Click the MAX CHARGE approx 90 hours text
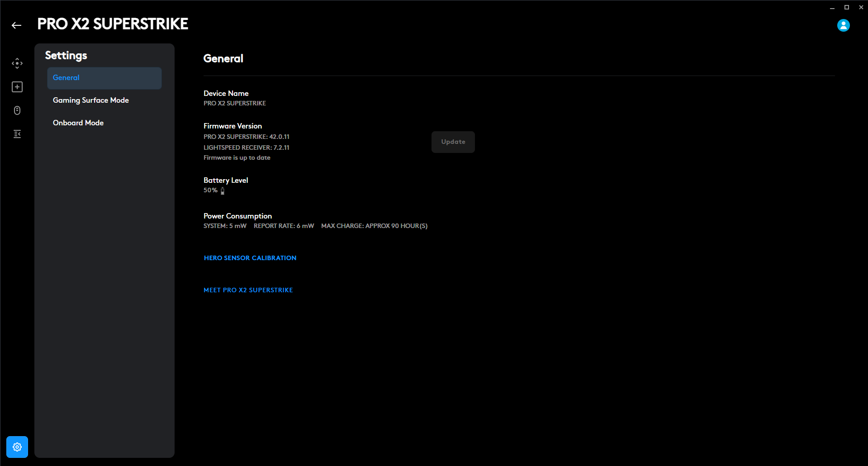Image resolution: width=868 pixels, height=466 pixels. 374,226
